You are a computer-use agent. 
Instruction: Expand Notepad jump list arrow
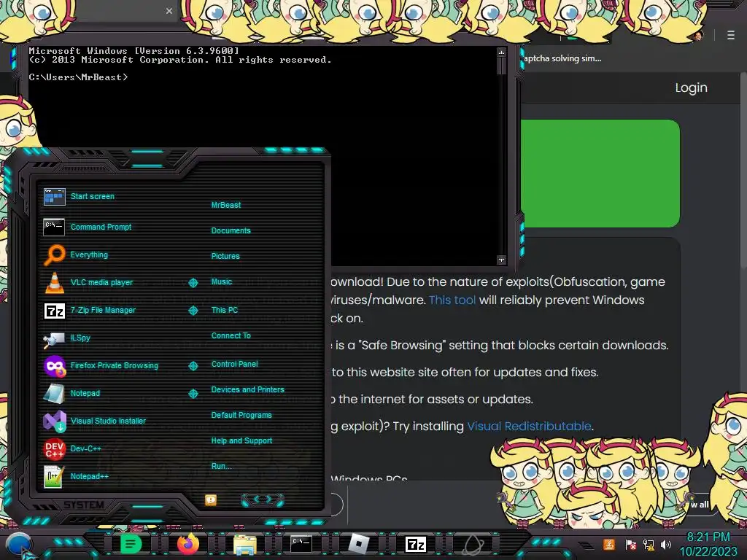coord(193,393)
